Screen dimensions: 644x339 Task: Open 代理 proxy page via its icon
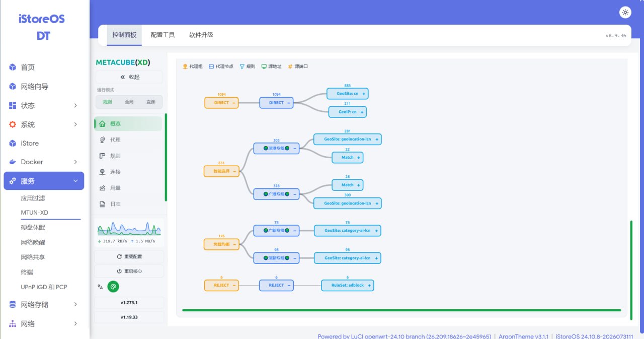coord(102,140)
